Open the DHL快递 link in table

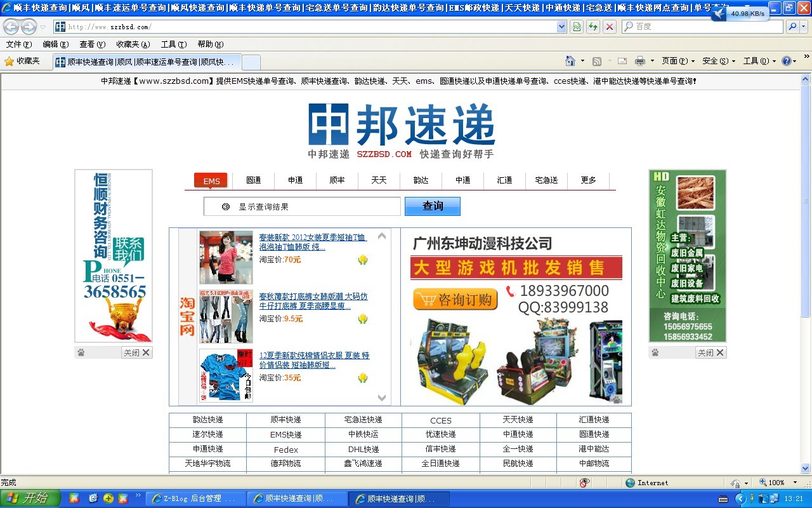tap(363, 449)
